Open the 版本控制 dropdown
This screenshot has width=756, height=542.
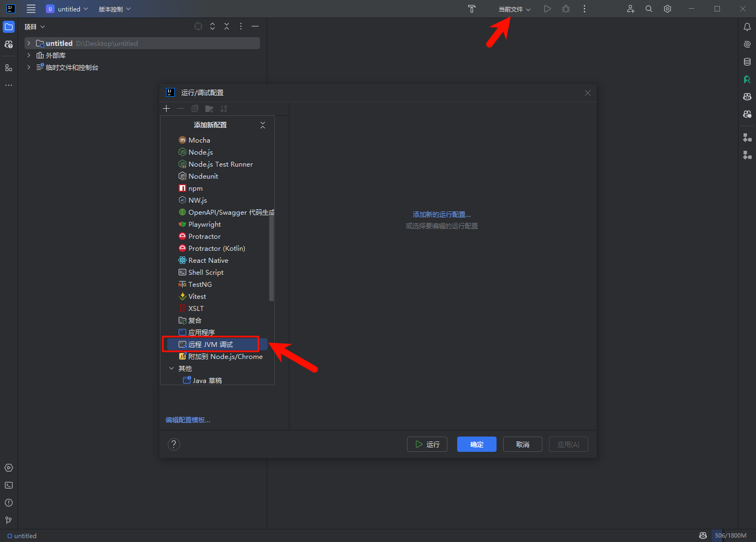(x=115, y=9)
